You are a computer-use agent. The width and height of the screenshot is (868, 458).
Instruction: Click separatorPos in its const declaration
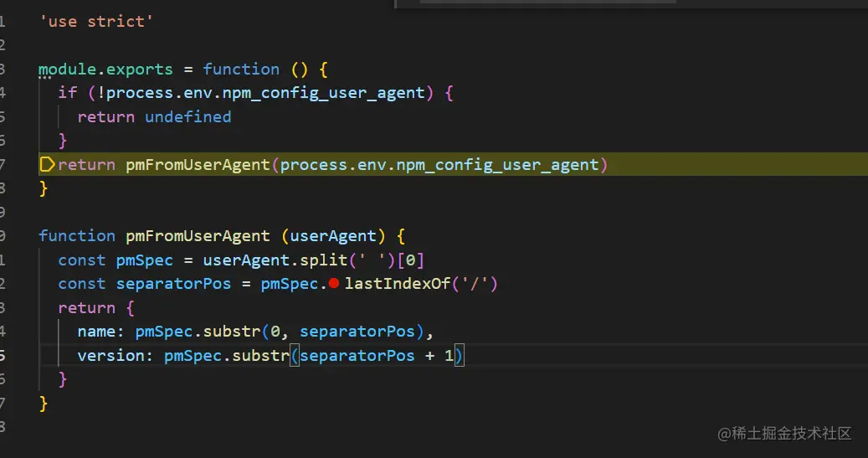tap(173, 284)
